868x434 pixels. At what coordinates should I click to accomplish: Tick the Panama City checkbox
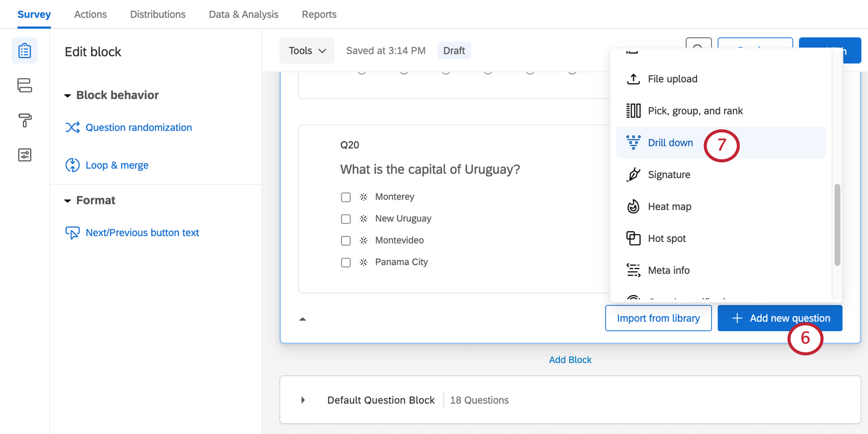coord(346,262)
